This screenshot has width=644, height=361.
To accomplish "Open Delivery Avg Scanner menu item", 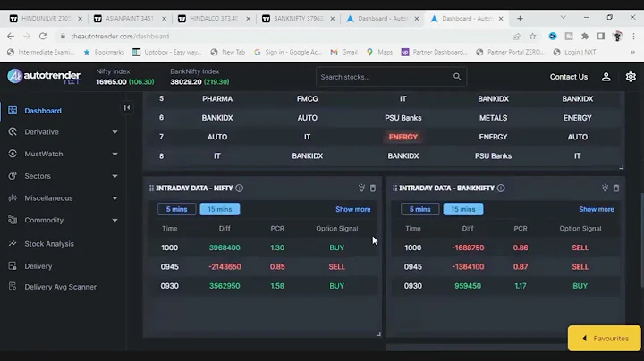I will [61, 287].
